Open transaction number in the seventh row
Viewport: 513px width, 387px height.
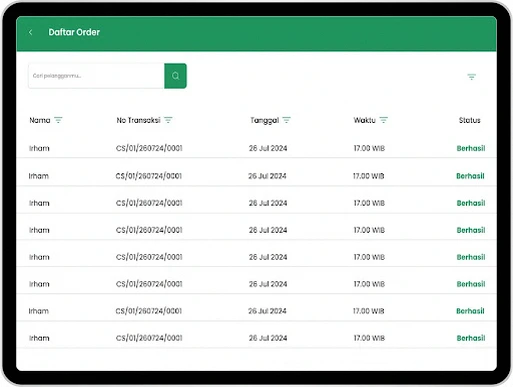pos(149,311)
